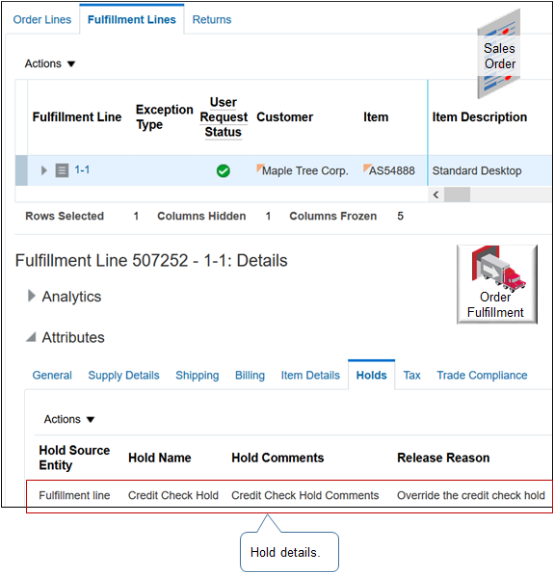Click the Fulfillment line hold source cell
This screenshot has width=554, height=573.
click(75, 495)
